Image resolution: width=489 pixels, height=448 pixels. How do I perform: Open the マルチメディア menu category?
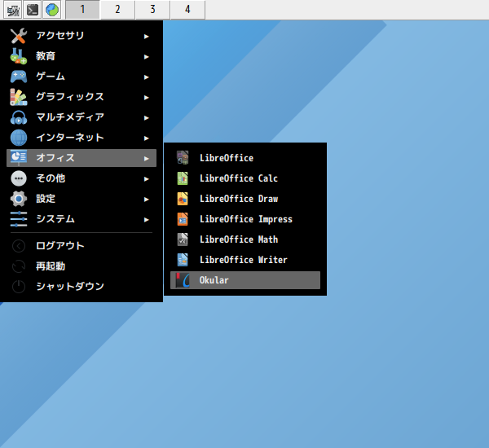point(81,117)
